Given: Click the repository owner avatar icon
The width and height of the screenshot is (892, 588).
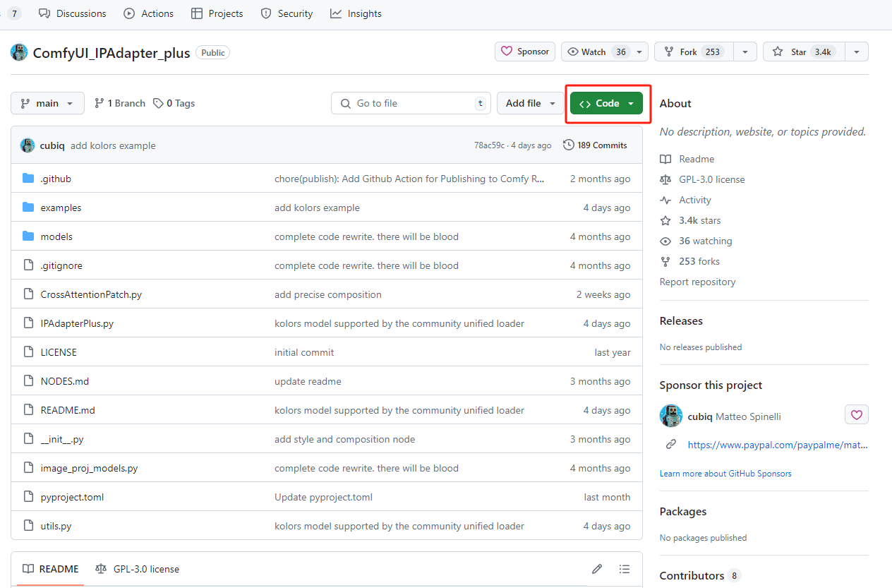Looking at the screenshot, I should pyautogui.click(x=20, y=52).
